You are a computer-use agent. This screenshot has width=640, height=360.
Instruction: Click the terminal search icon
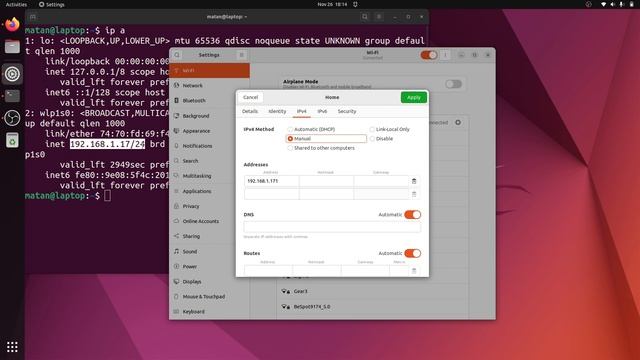[x=365, y=17]
